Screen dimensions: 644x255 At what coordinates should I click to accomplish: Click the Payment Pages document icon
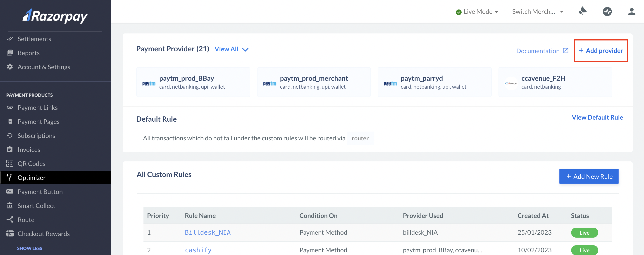pos(10,121)
